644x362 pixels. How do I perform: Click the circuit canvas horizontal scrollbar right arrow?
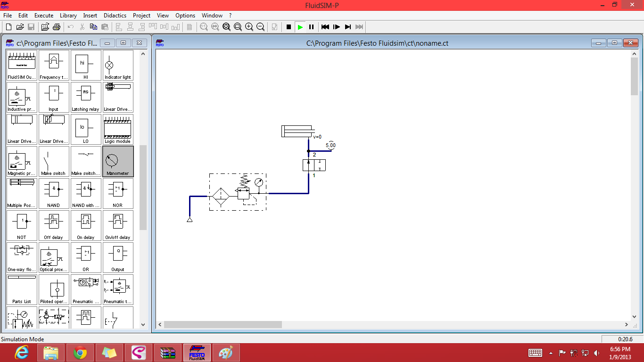(x=627, y=324)
